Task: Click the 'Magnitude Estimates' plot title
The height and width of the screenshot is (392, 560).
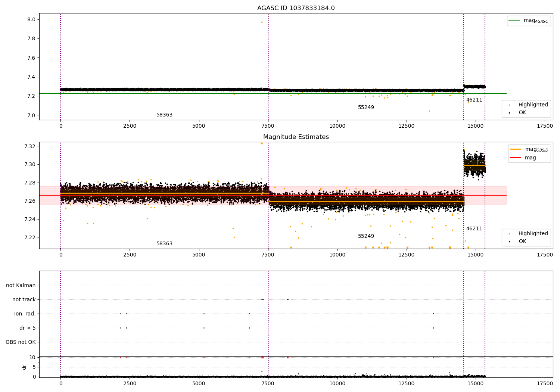Action: [x=296, y=137]
